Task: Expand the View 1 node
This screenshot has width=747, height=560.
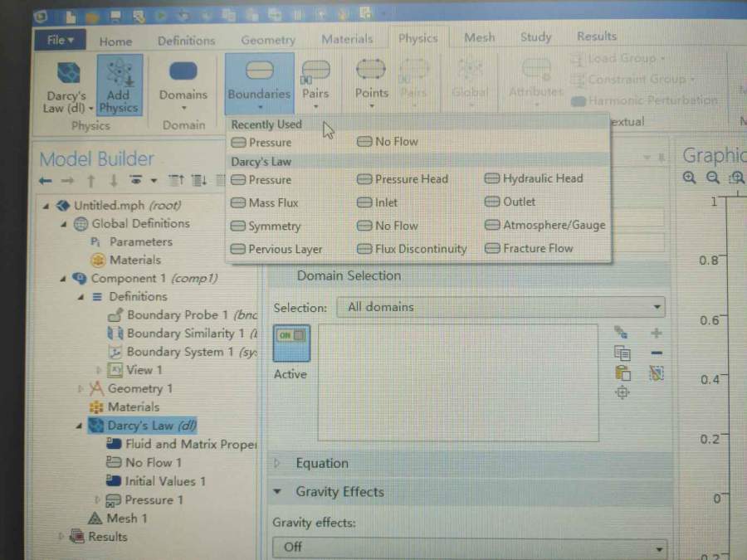Action: [99, 370]
